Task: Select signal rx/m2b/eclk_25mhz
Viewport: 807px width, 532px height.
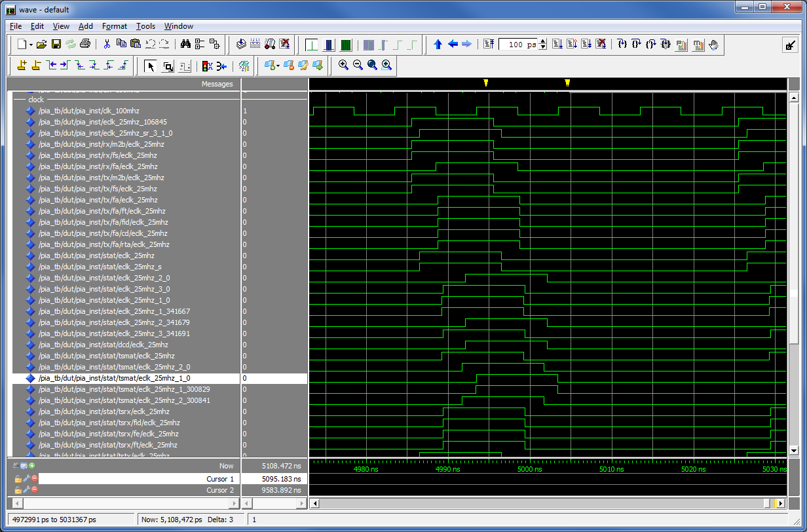Action: [102, 144]
